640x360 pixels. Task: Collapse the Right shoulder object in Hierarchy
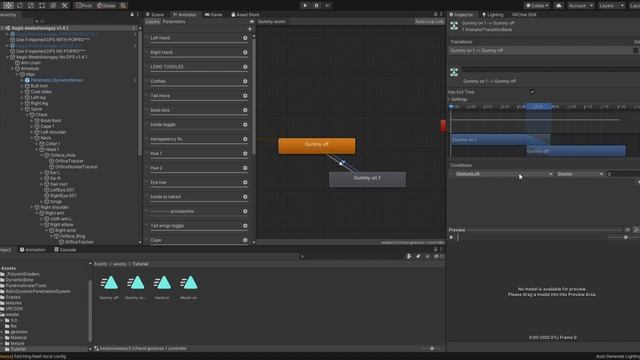click(32, 207)
